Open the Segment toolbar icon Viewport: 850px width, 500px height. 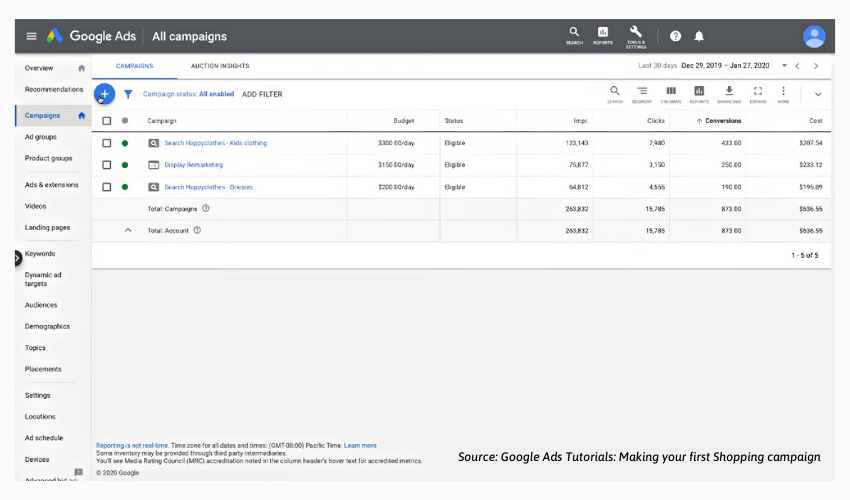[642, 94]
